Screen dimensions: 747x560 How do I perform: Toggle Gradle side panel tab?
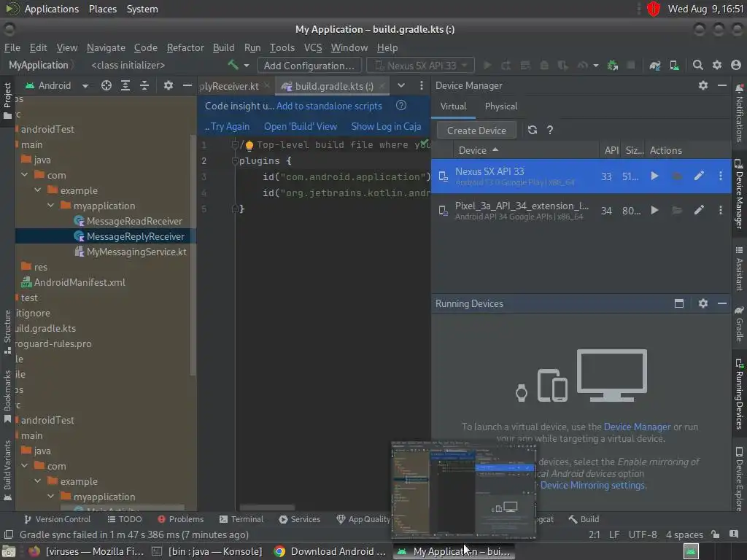(x=740, y=324)
